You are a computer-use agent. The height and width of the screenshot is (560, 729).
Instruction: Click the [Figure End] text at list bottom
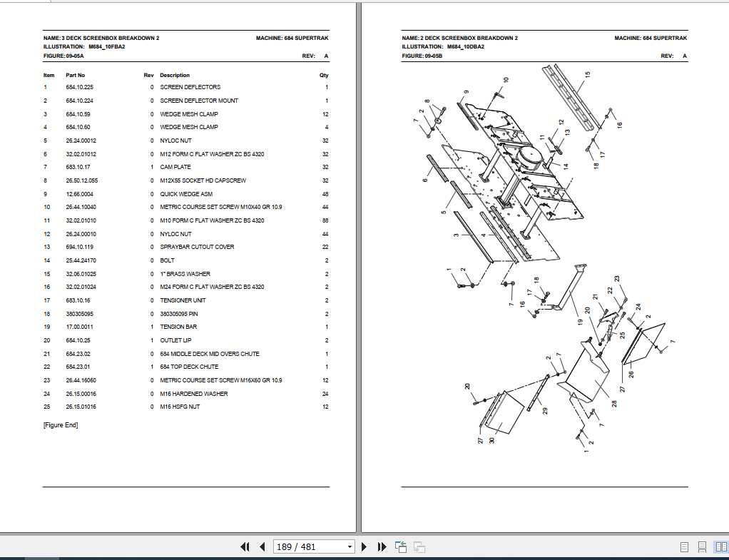pyautogui.click(x=62, y=424)
